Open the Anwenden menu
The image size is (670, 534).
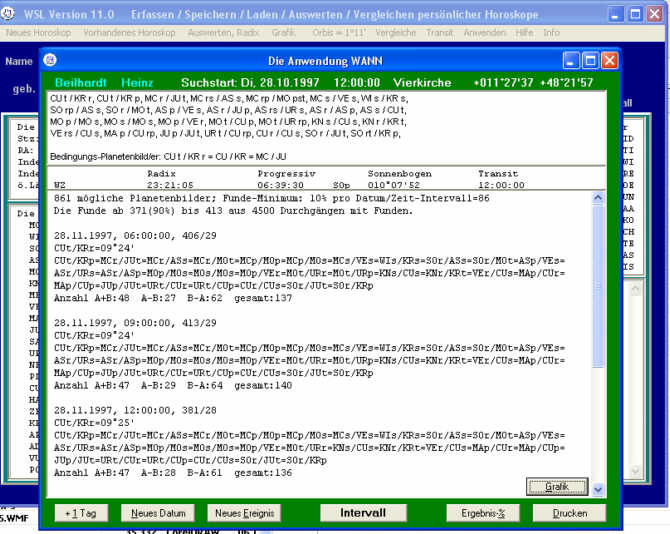(485, 32)
